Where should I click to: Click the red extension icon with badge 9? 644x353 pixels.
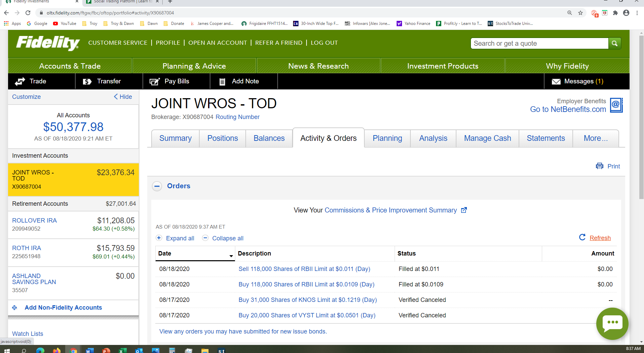pos(594,13)
